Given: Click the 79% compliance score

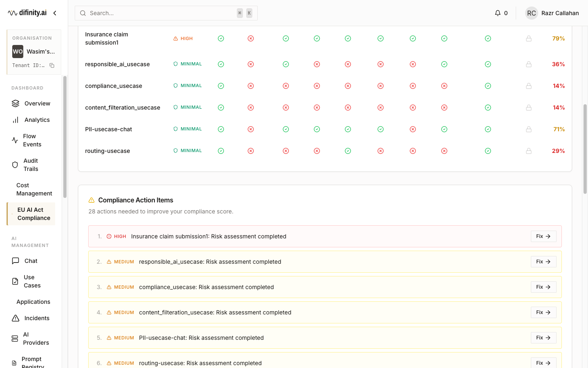Looking at the screenshot, I should point(559,38).
